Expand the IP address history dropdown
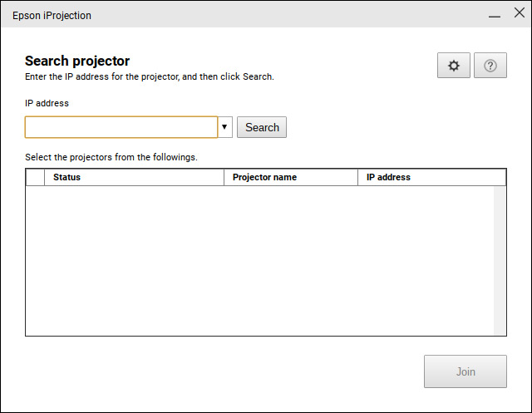 (x=225, y=127)
